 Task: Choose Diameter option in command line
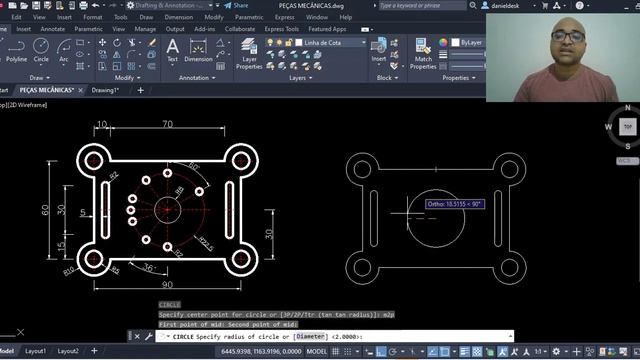tap(311, 336)
